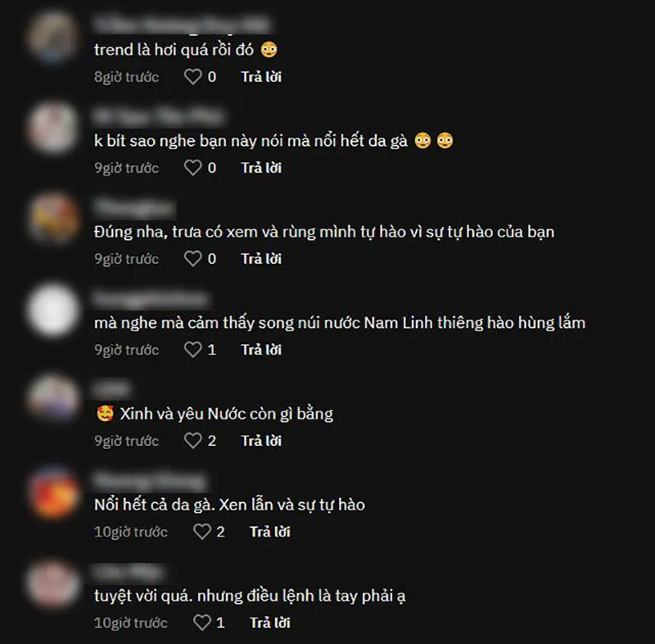
Task: Reply to the 'trend là hơi quá' comment
Action: [261, 77]
